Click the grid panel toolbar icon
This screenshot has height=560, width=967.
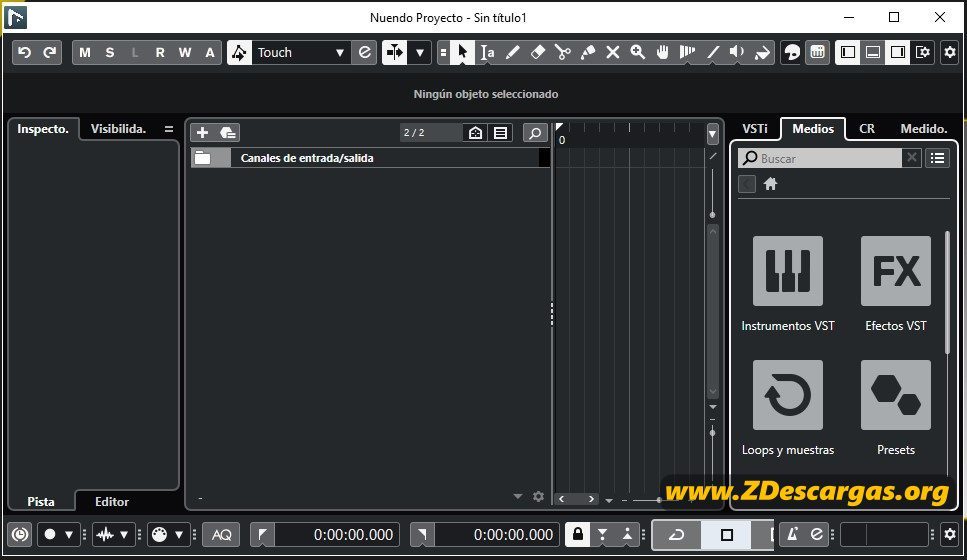click(817, 52)
